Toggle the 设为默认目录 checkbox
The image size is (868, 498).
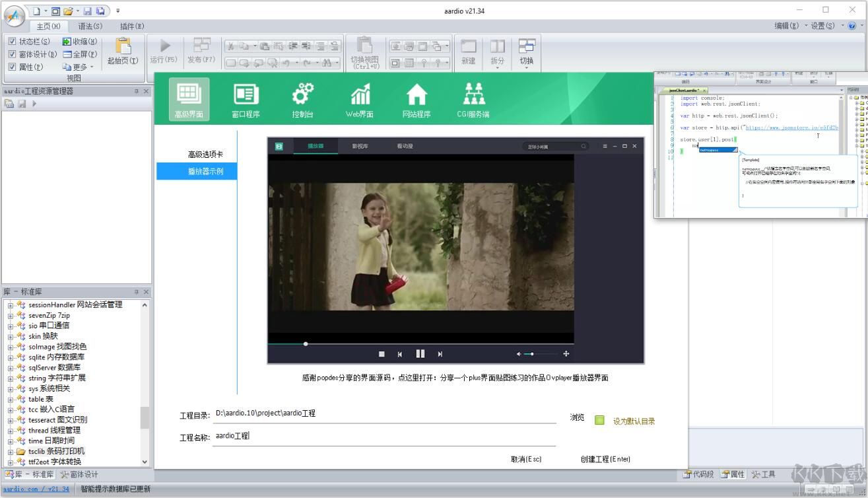[x=599, y=420]
